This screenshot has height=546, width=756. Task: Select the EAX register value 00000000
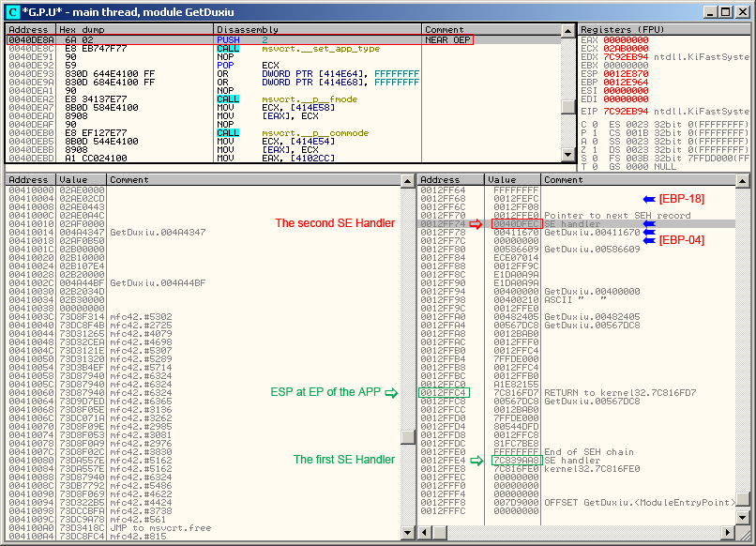tap(626, 40)
